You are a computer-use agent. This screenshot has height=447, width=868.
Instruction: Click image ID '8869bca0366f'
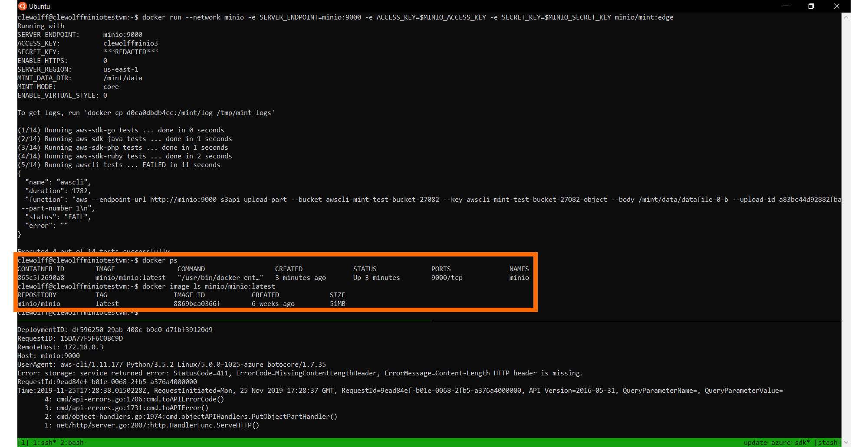(x=197, y=304)
